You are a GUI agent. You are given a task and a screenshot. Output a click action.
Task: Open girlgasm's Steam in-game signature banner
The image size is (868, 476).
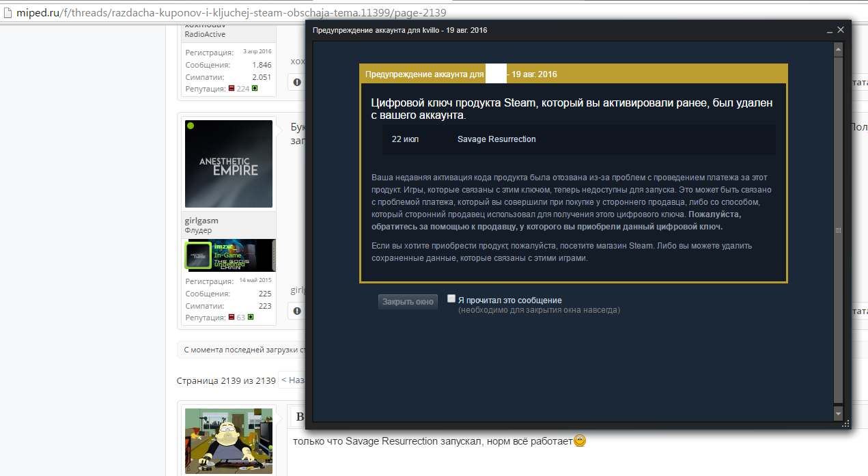pyautogui.click(x=230, y=255)
